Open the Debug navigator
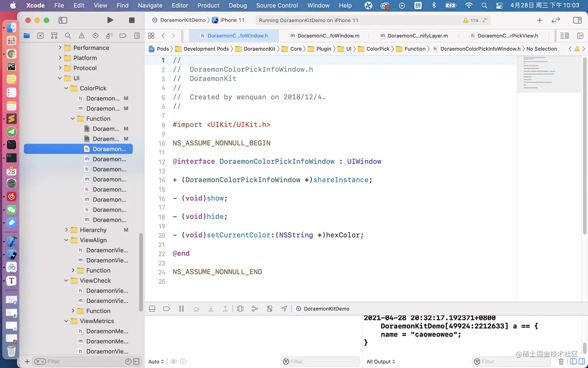588x368 pixels. (x=109, y=35)
